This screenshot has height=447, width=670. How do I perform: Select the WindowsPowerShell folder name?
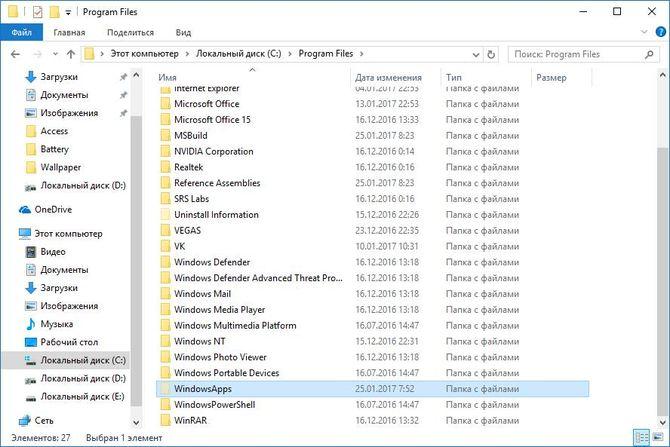tap(215, 405)
